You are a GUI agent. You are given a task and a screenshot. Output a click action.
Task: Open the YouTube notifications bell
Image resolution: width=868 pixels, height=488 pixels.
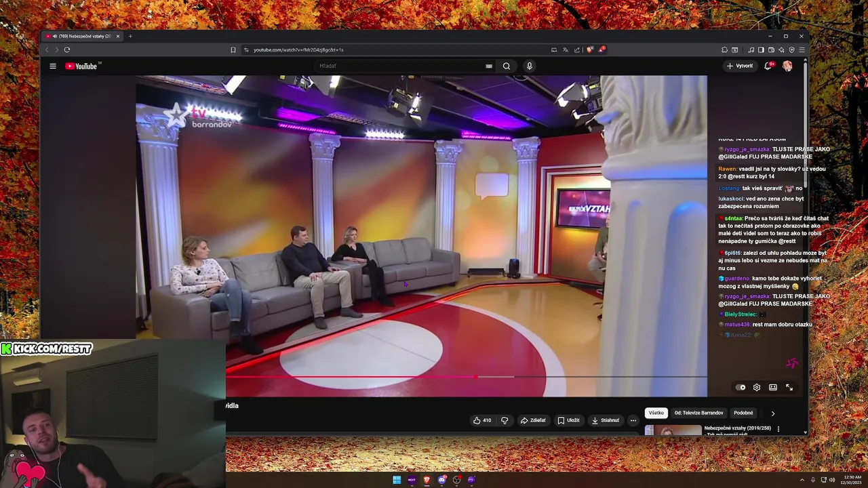(768, 66)
